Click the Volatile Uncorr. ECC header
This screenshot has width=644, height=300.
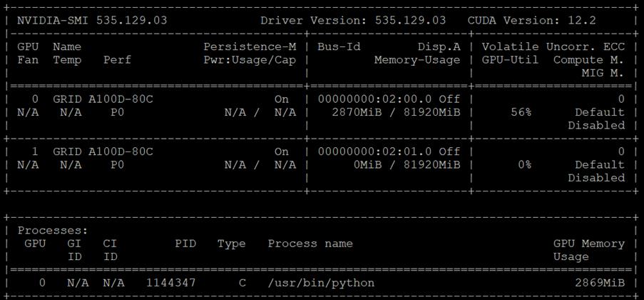coord(553,46)
